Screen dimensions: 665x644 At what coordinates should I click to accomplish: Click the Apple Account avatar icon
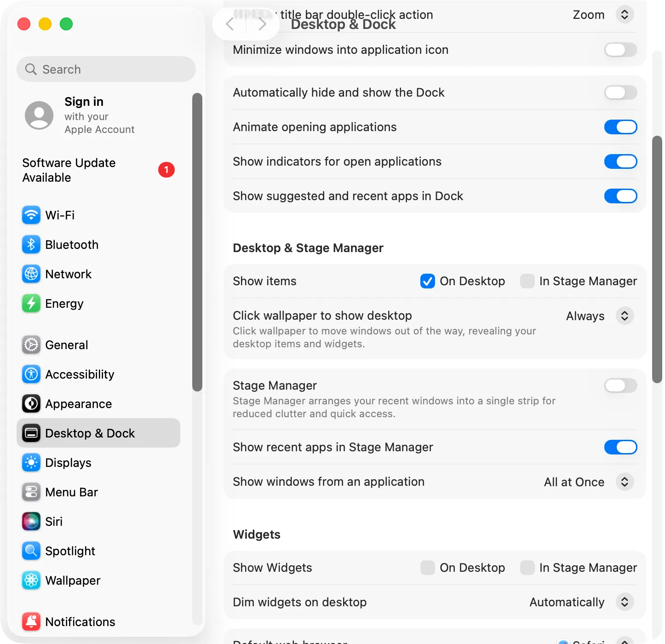(x=39, y=115)
